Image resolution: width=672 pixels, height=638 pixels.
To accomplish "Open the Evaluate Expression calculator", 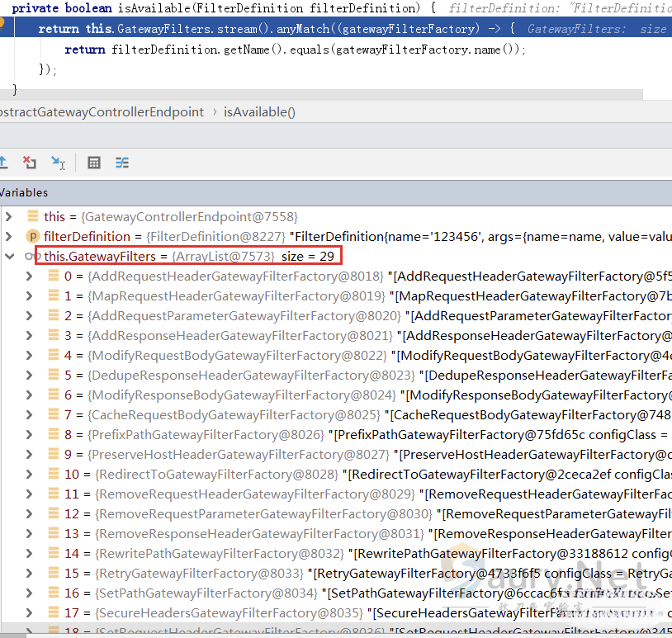I will 94,163.
